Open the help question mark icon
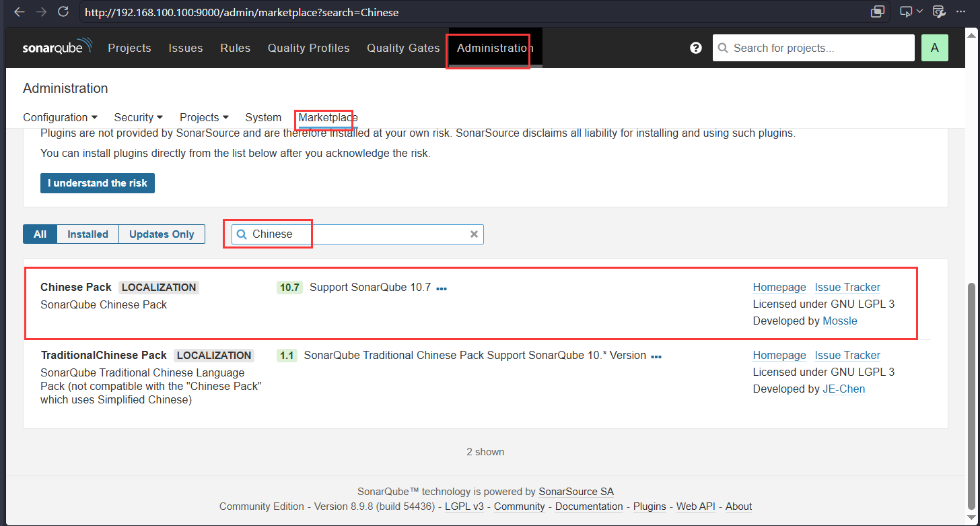980x526 pixels. (x=696, y=48)
